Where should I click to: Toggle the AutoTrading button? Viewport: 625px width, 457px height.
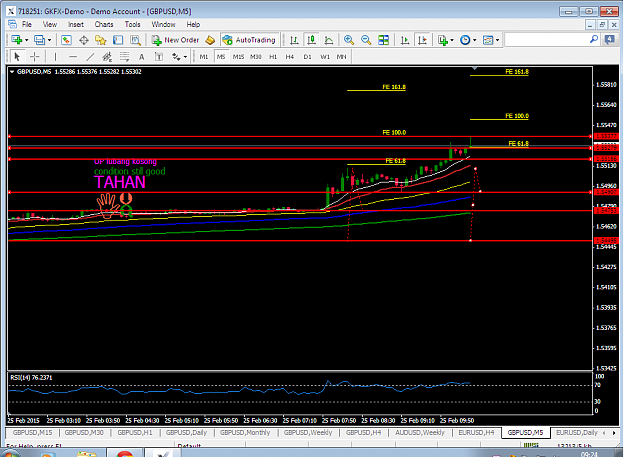click(250, 40)
